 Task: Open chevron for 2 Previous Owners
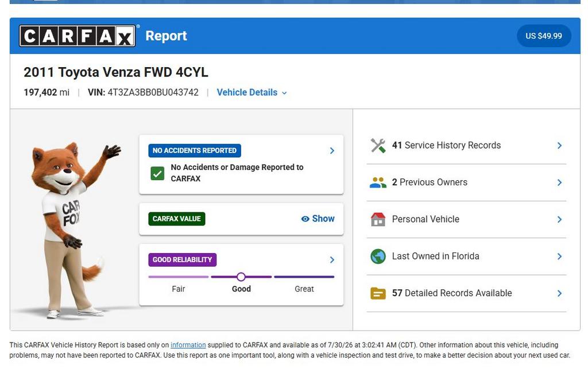point(559,182)
